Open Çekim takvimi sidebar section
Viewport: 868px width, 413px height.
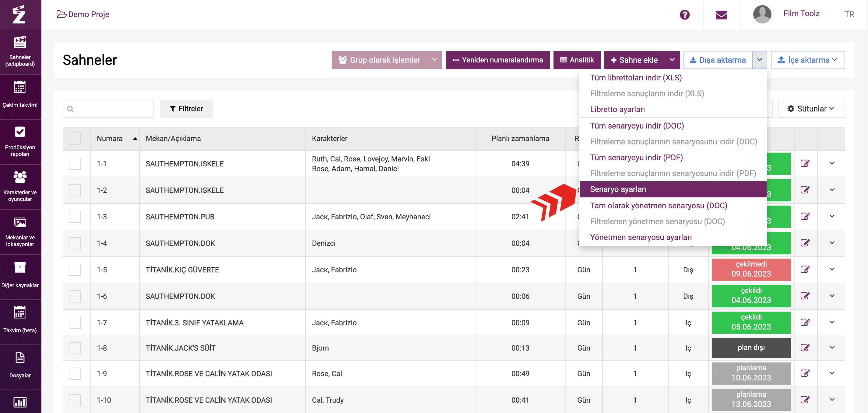pos(20,97)
